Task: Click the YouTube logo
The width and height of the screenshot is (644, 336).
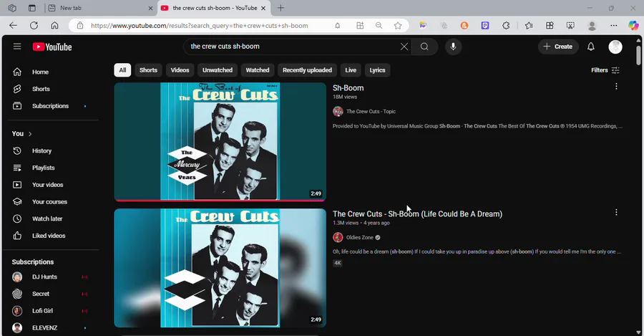Action: click(52, 47)
